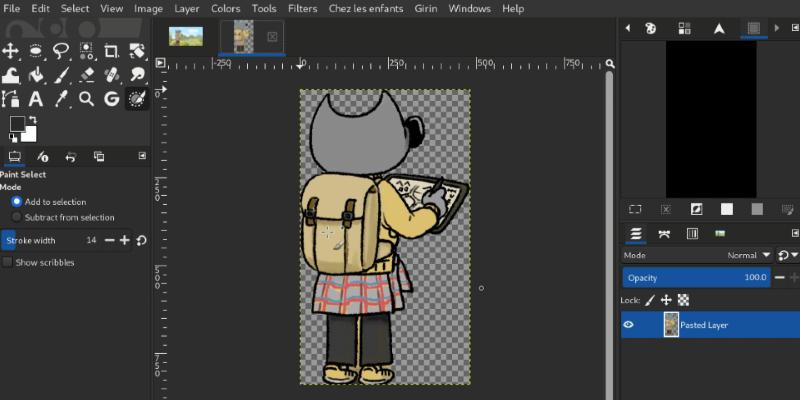
Task: Select the Warp Transform tool
Action: [10, 75]
